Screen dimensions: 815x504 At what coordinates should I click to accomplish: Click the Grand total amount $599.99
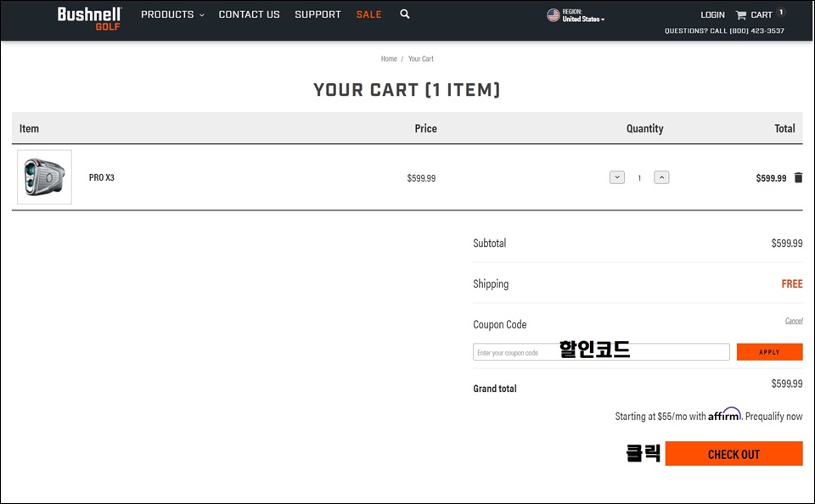(786, 384)
